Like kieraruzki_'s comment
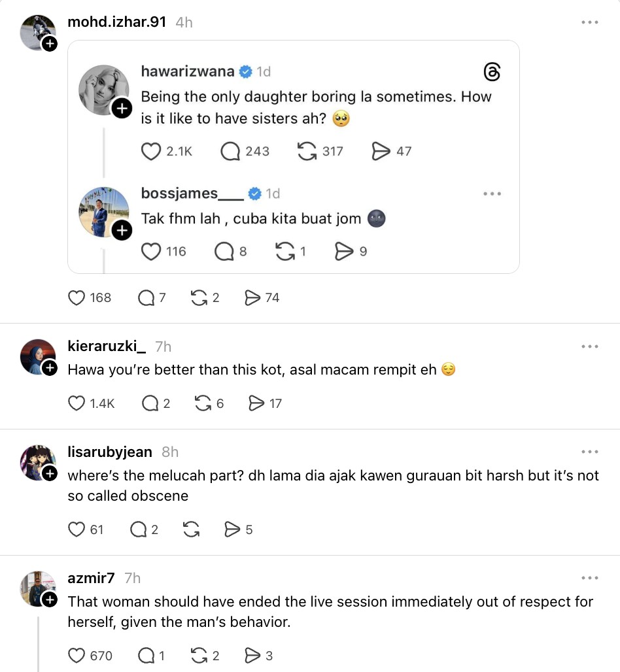 coord(77,403)
